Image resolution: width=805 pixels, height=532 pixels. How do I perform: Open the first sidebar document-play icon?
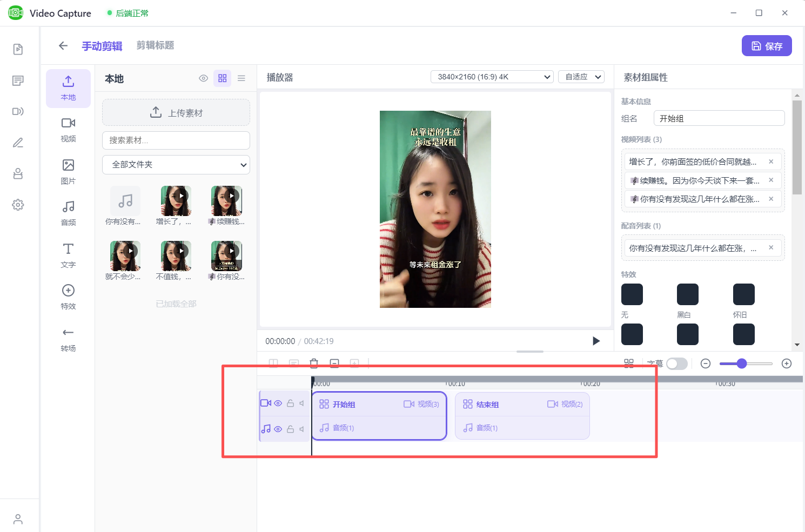[x=18, y=49]
